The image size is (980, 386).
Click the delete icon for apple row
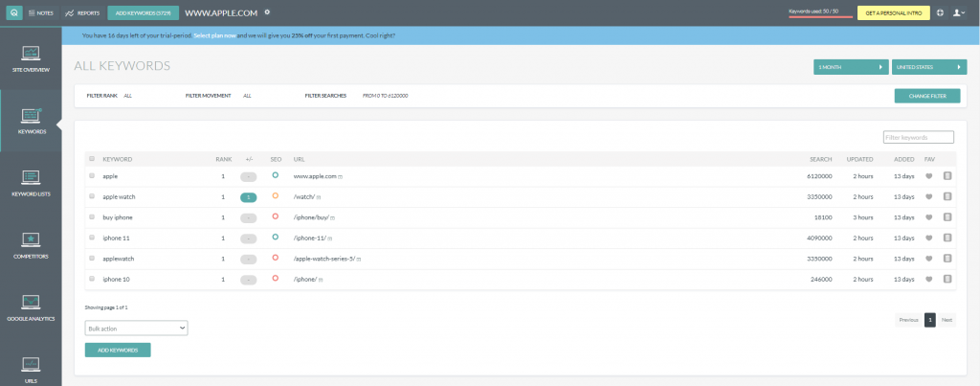(947, 176)
